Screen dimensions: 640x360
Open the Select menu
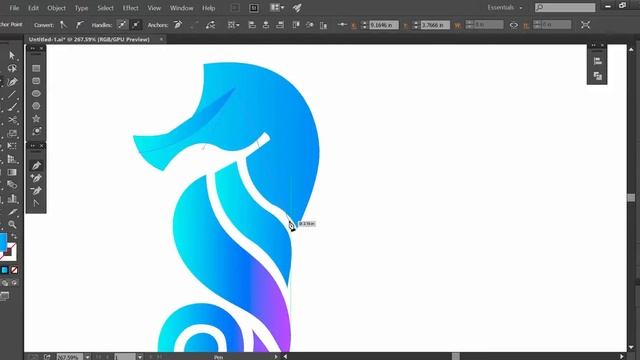[105, 8]
